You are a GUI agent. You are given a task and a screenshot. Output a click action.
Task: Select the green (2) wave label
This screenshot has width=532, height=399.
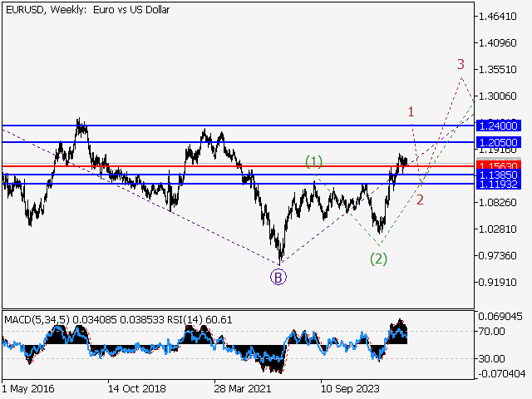point(378,259)
